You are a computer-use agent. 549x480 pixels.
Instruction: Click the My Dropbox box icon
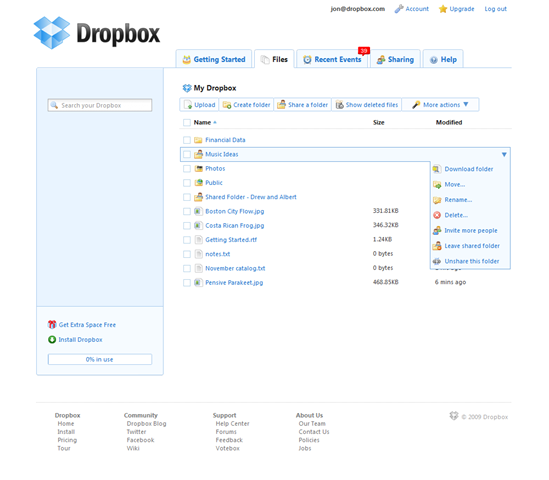pos(187,88)
